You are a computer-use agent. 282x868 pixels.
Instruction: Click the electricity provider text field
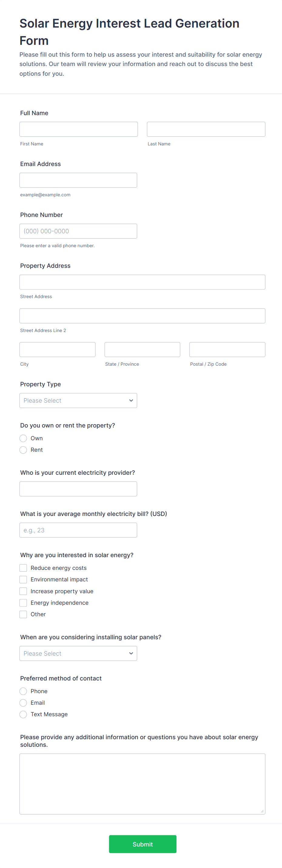pos(78,489)
